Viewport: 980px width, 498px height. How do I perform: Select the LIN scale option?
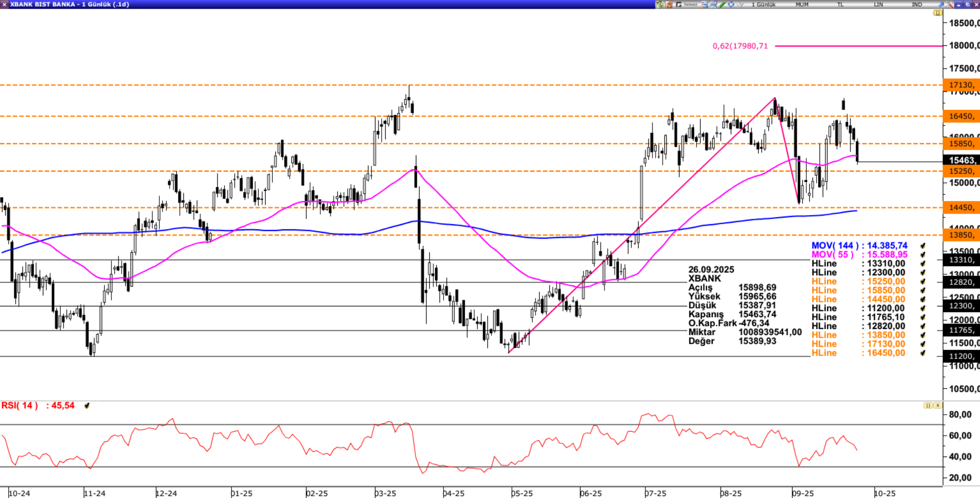[x=878, y=4]
